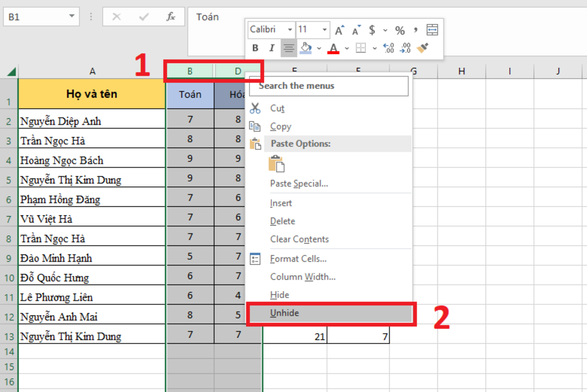Open the Calibri font name dropdown
Screen dimensions: 587x392
pos(290,29)
